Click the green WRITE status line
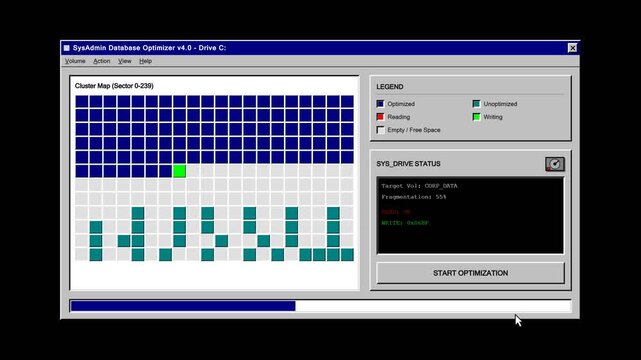The image size is (641, 360). tap(405, 223)
